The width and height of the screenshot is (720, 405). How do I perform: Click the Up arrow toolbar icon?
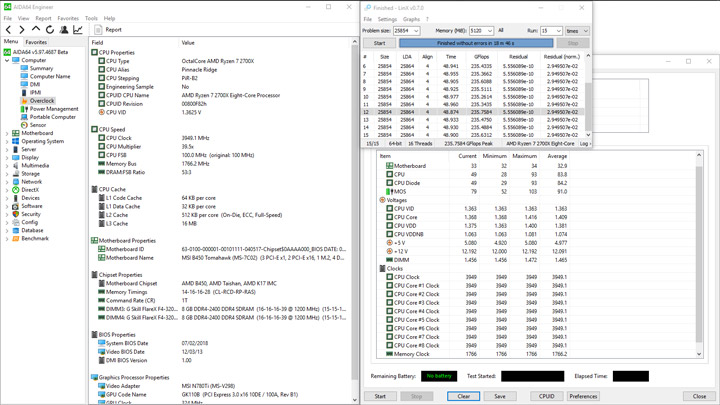pyautogui.click(x=36, y=29)
